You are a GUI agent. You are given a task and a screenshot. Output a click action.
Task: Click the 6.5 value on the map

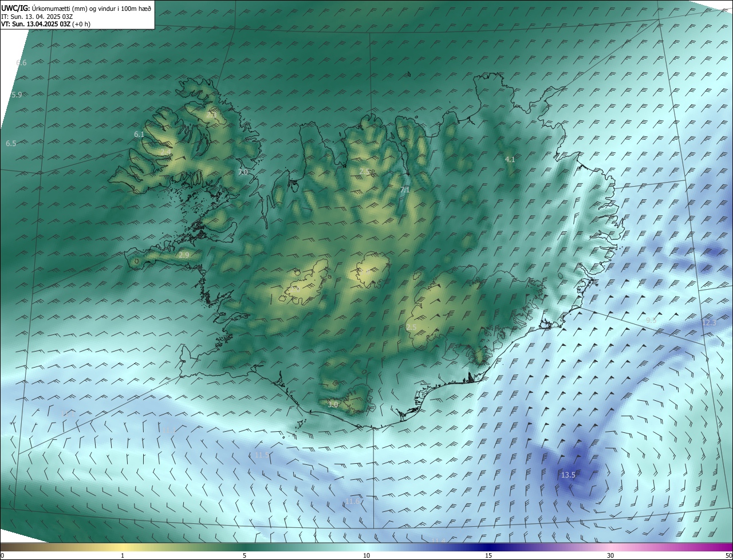pyautogui.click(x=11, y=143)
